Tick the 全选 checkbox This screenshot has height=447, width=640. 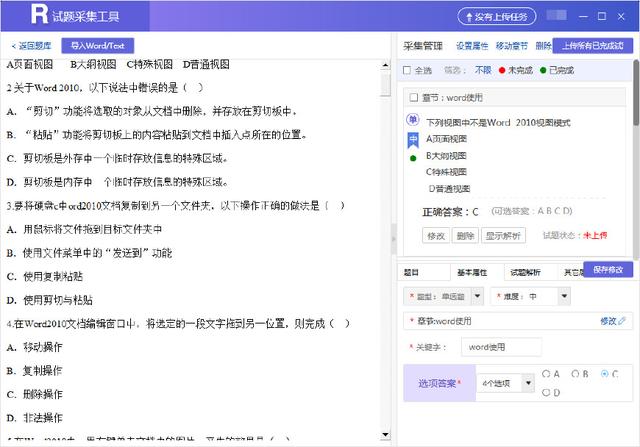(x=407, y=70)
